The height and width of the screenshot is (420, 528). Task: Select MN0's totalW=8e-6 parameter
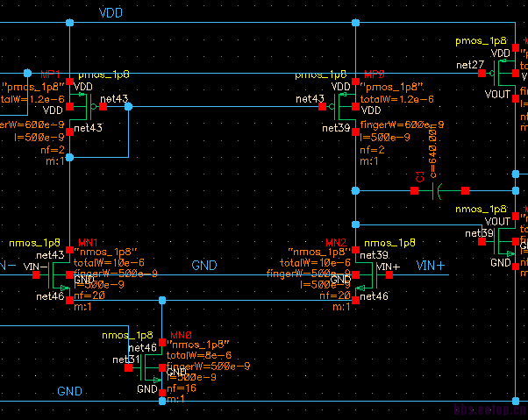click(x=199, y=355)
